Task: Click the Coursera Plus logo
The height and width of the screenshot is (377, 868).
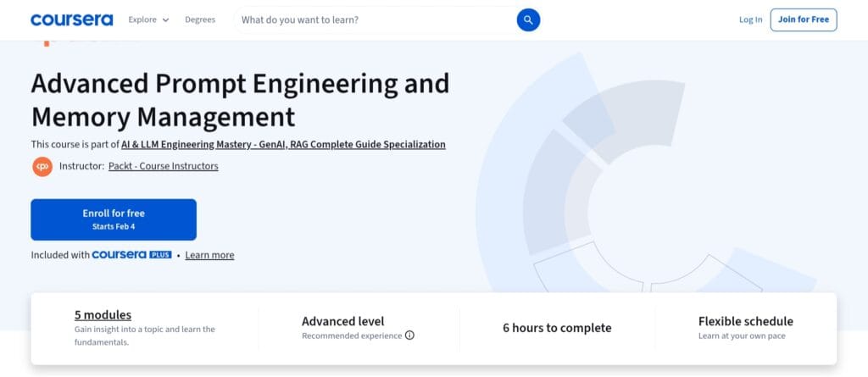Action: pyautogui.click(x=131, y=255)
